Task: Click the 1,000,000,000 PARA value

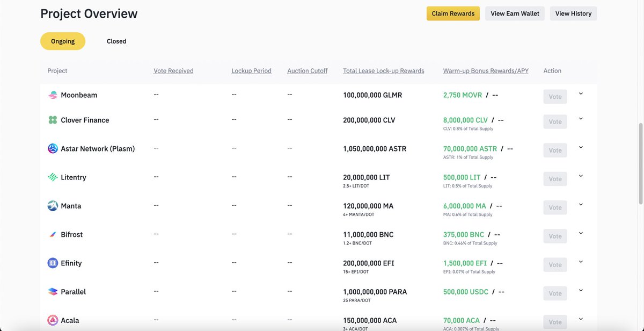Action: [375, 292]
